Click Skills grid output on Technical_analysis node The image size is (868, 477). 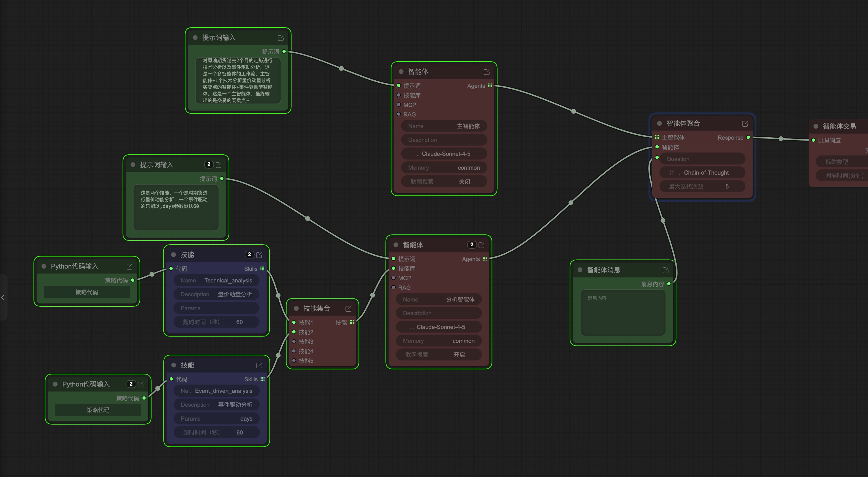(x=262, y=269)
